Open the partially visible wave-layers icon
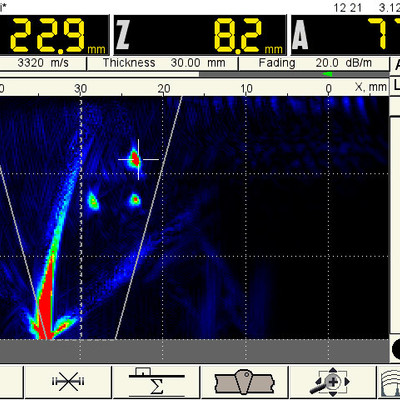Image resolution: width=400 pixels, height=400 pixels. pos(390,382)
